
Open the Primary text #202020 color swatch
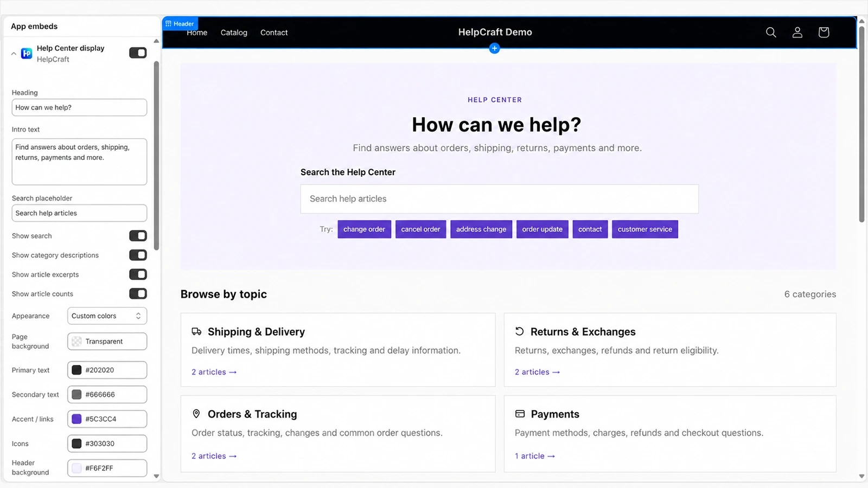click(x=76, y=370)
